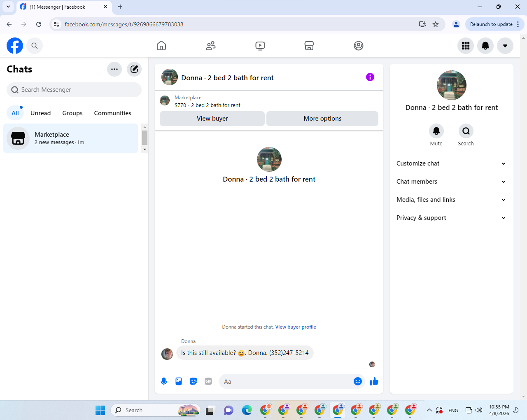Screen dimensions: 527x420
Task: Expand Chat members section
Action: pos(452,182)
